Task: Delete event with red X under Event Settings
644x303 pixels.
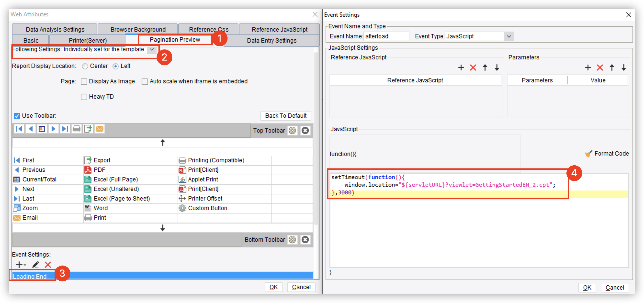Action: [x=48, y=264]
